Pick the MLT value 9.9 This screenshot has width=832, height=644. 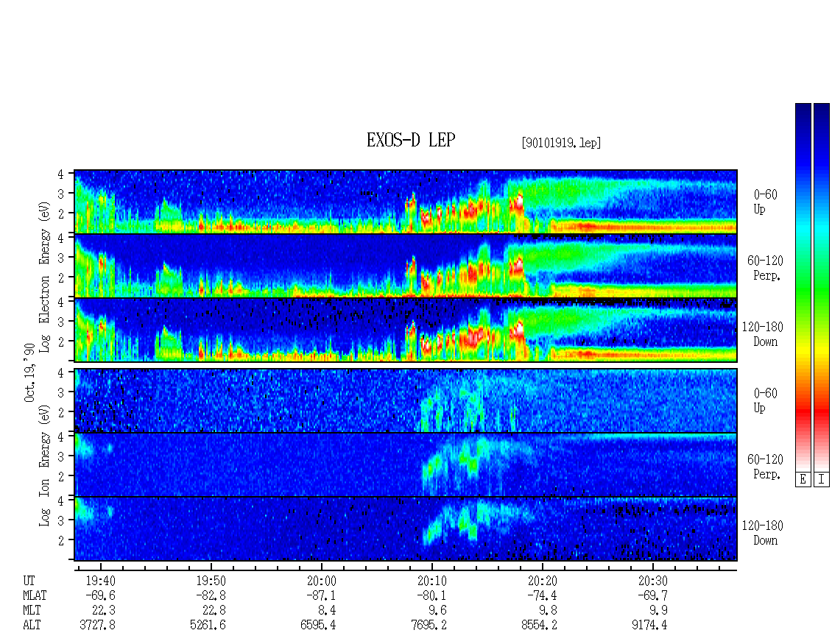pos(658,611)
